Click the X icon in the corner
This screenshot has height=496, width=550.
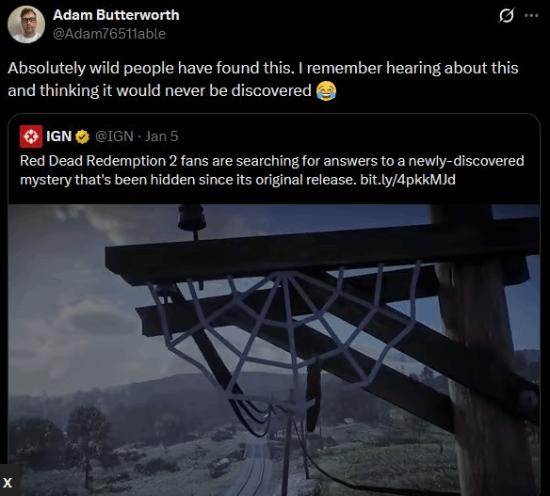(x=7, y=483)
